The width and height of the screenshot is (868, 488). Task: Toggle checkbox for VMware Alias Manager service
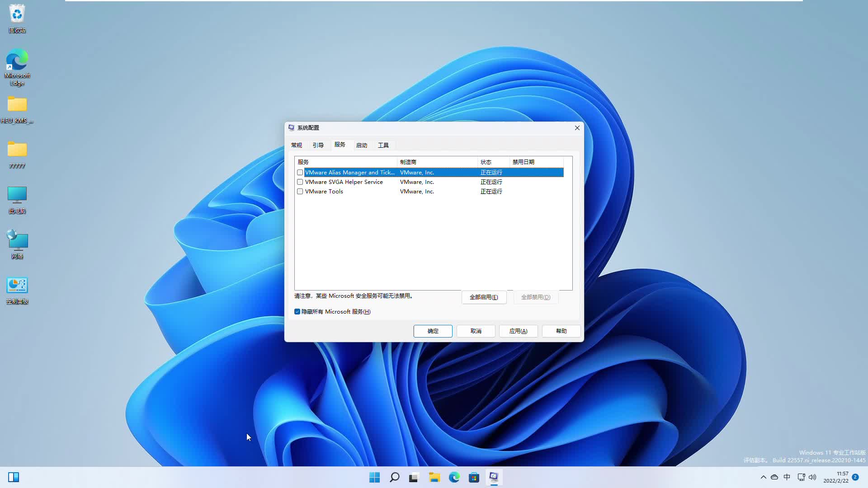(300, 172)
